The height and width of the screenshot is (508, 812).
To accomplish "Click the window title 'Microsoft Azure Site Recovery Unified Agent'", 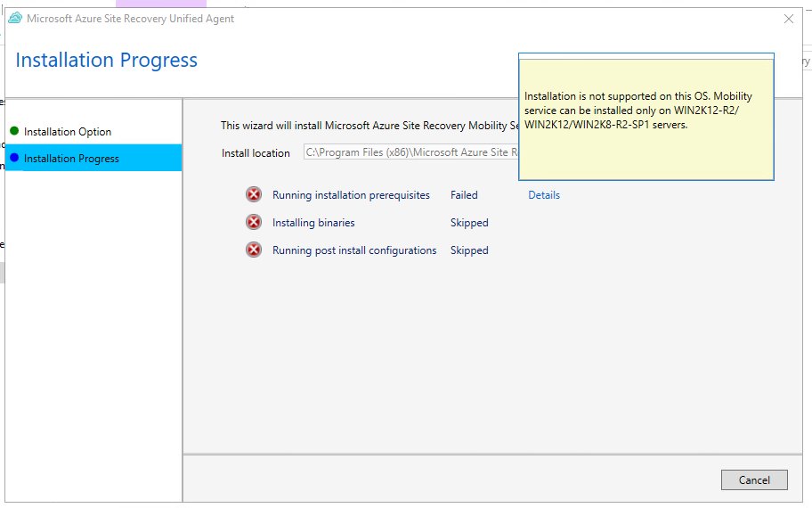I will (131, 19).
